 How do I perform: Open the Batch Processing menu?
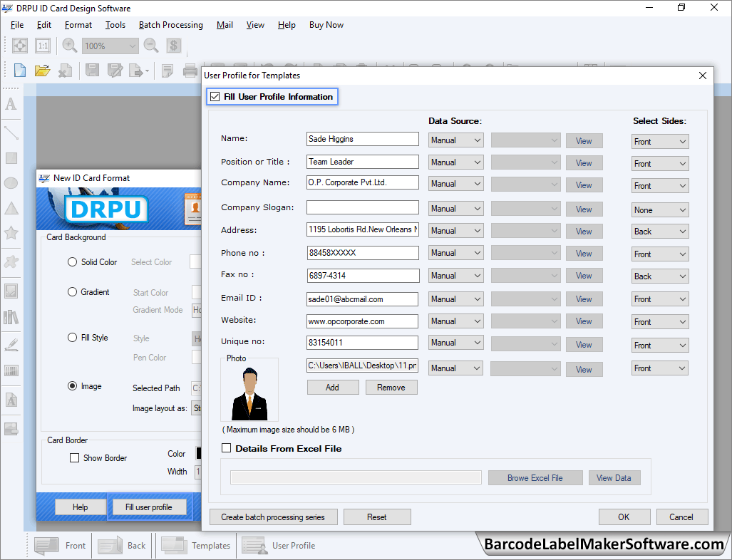click(170, 25)
